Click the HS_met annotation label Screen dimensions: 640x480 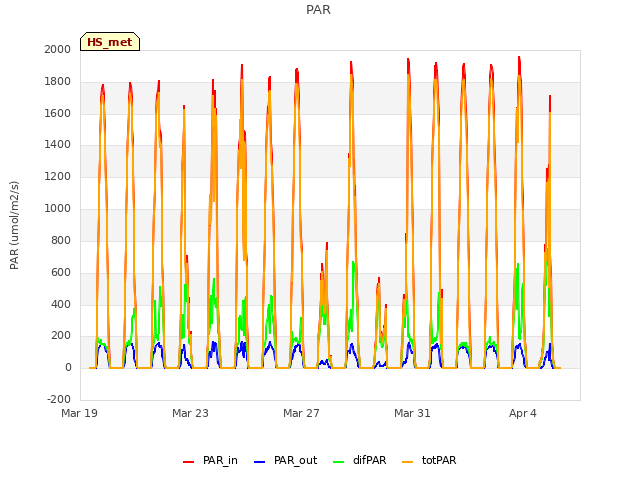pos(110,42)
